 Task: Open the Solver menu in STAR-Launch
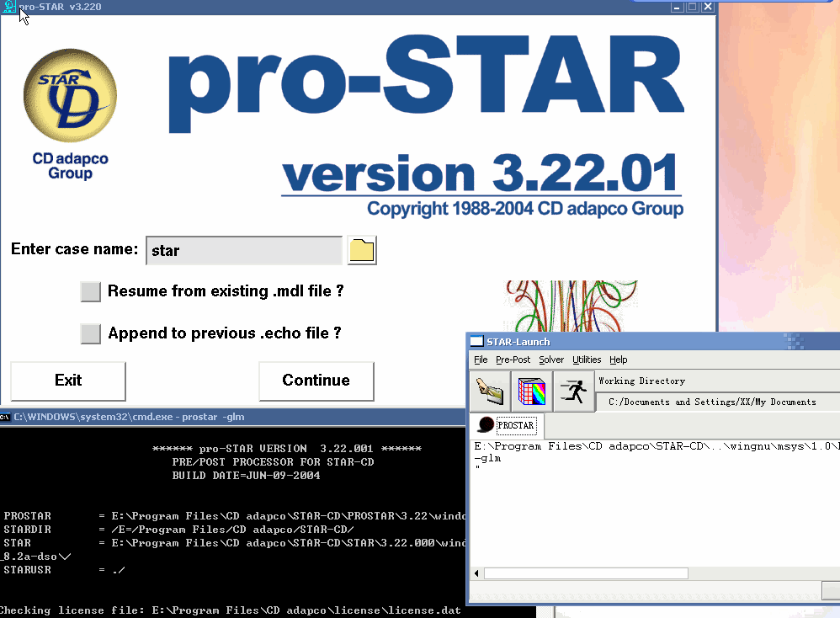click(x=551, y=360)
